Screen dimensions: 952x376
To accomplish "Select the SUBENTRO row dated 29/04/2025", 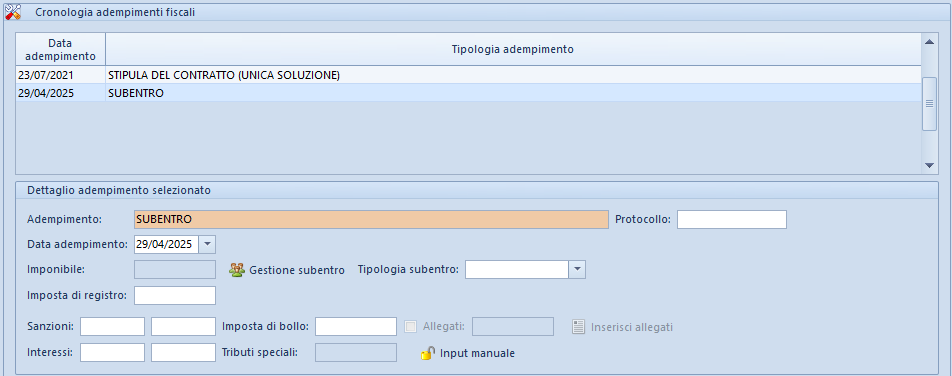I will [468, 94].
